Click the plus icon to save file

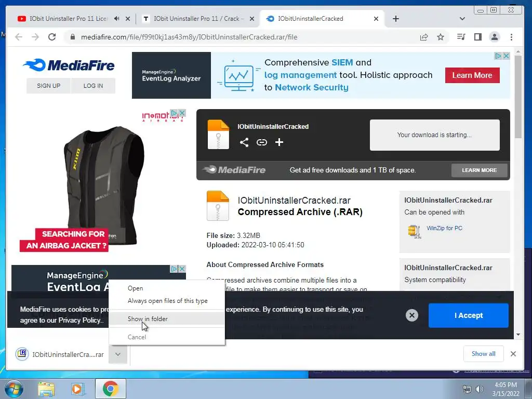coord(279,142)
